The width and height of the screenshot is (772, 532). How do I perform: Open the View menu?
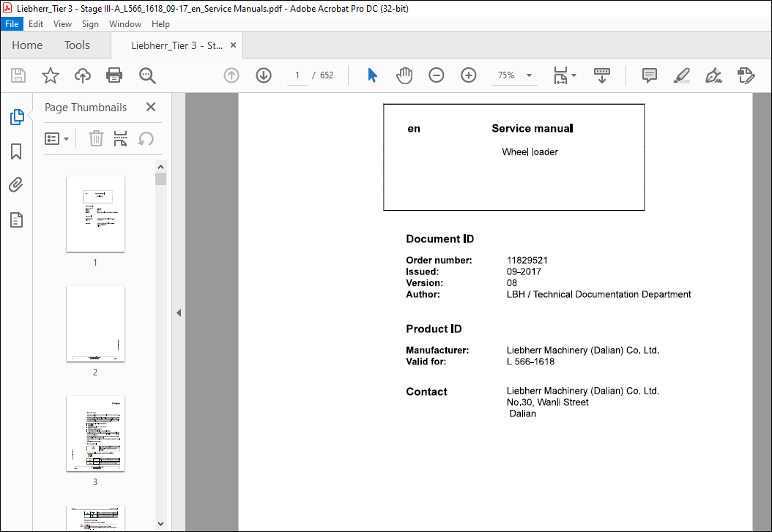coord(62,23)
